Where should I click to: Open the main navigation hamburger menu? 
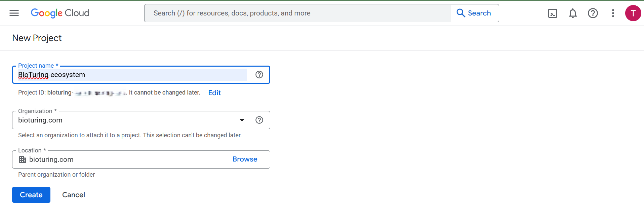14,13
